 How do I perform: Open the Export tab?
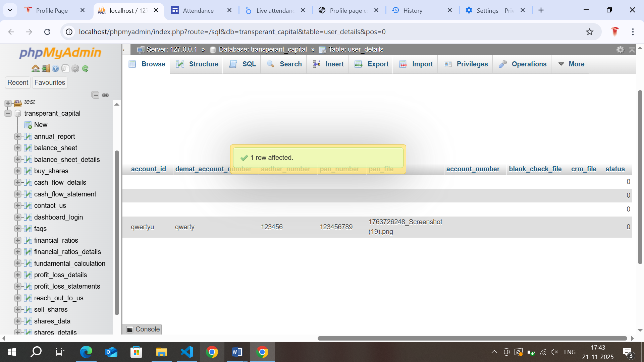tap(371, 64)
